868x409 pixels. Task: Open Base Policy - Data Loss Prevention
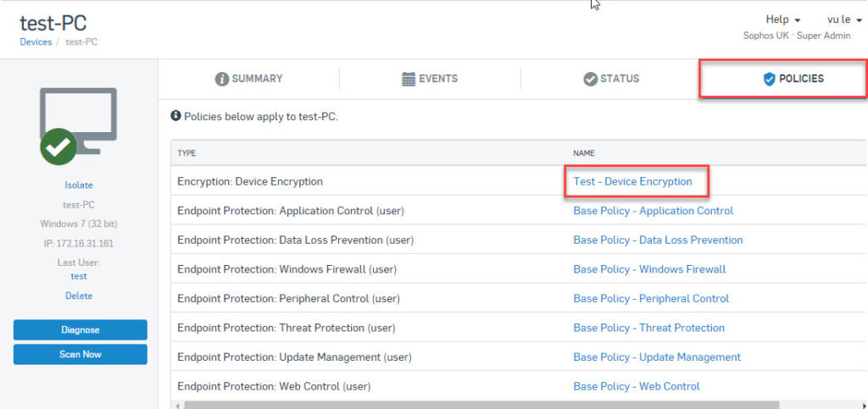tap(658, 240)
